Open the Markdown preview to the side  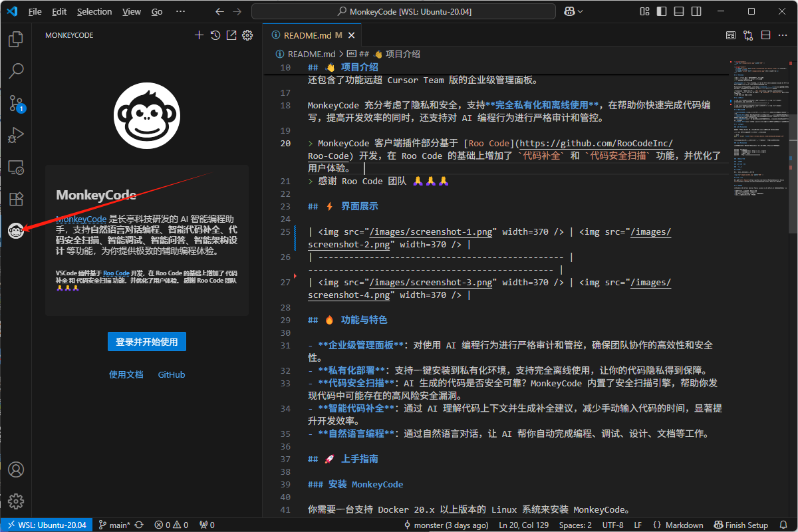[x=730, y=35]
